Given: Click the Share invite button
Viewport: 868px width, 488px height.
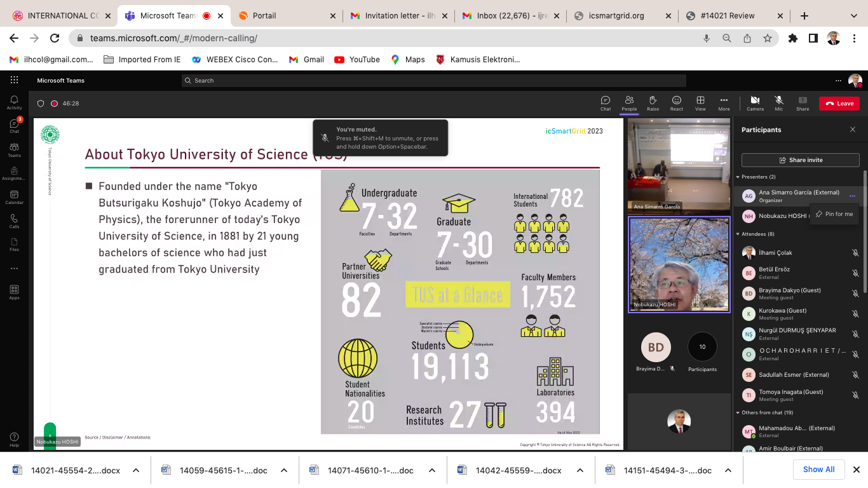Looking at the screenshot, I should click(800, 160).
